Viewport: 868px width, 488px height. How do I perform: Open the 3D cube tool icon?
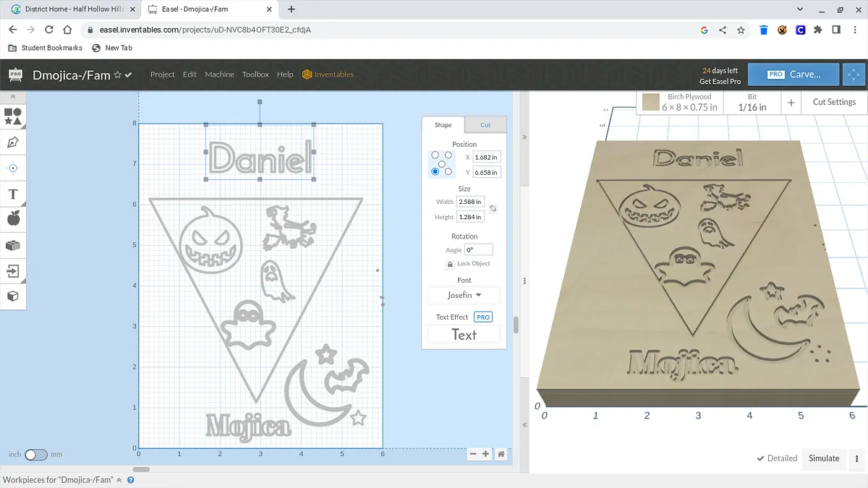(x=13, y=296)
